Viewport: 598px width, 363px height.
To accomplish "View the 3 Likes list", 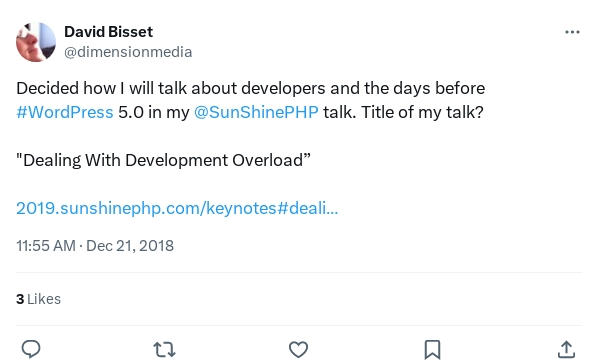I will coord(39,299).
